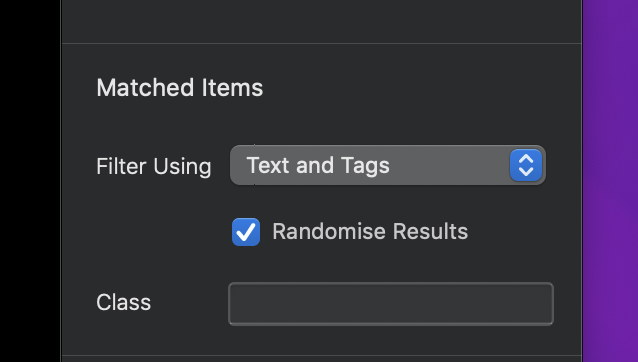The width and height of the screenshot is (638, 362).
Task: Click the blue up-down chevron arrows
Action: click(x=526, y=165)
